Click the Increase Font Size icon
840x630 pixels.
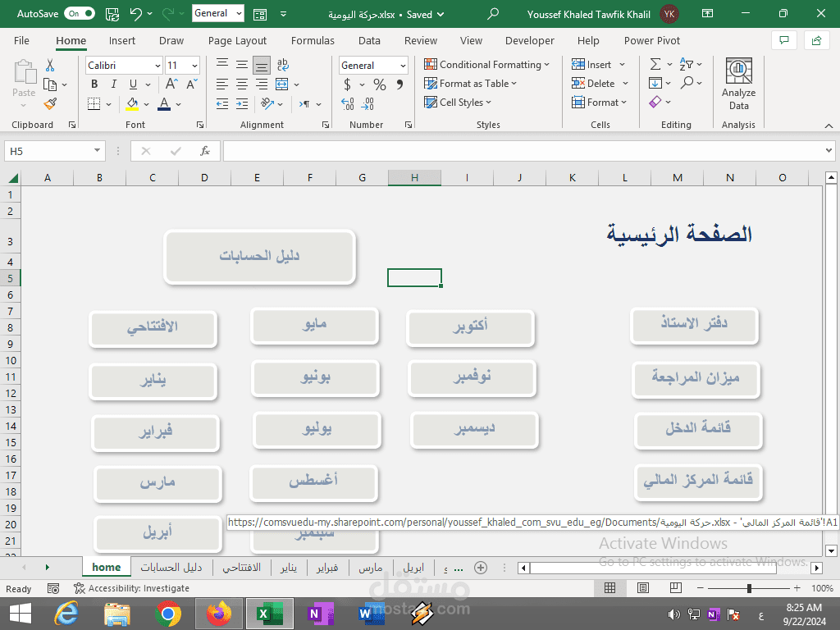coord(171,84)
